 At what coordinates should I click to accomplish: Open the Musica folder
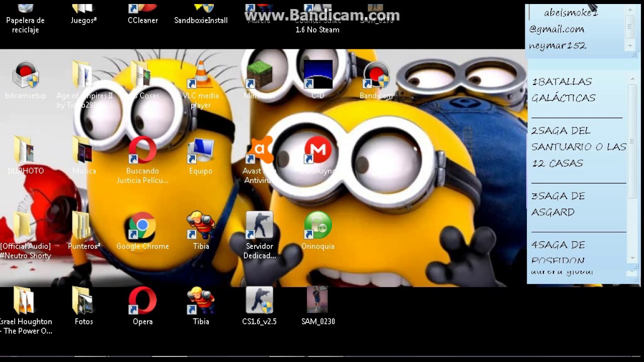[x=84, y=156]
